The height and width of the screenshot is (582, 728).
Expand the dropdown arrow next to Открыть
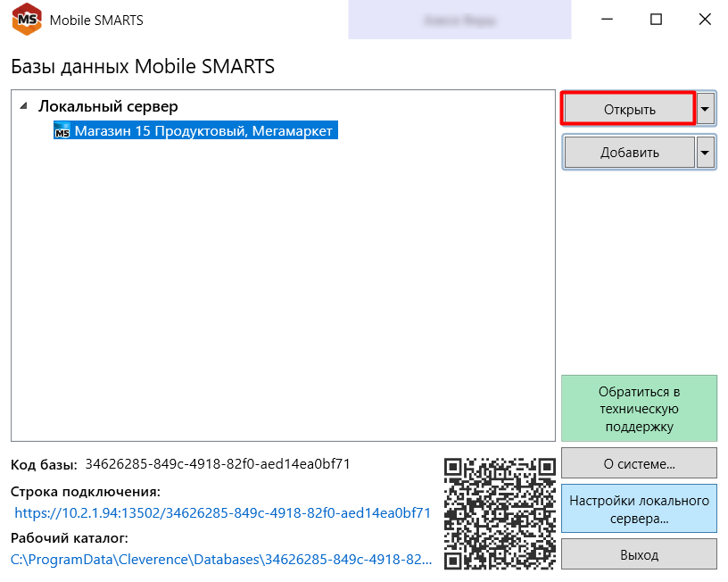(x=706, y=109)
